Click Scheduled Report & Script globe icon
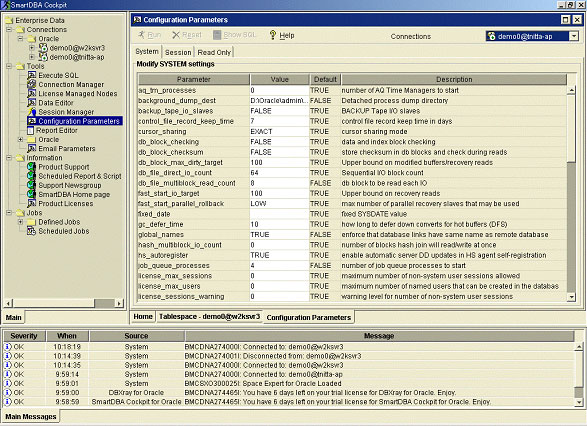 point(32,176)
